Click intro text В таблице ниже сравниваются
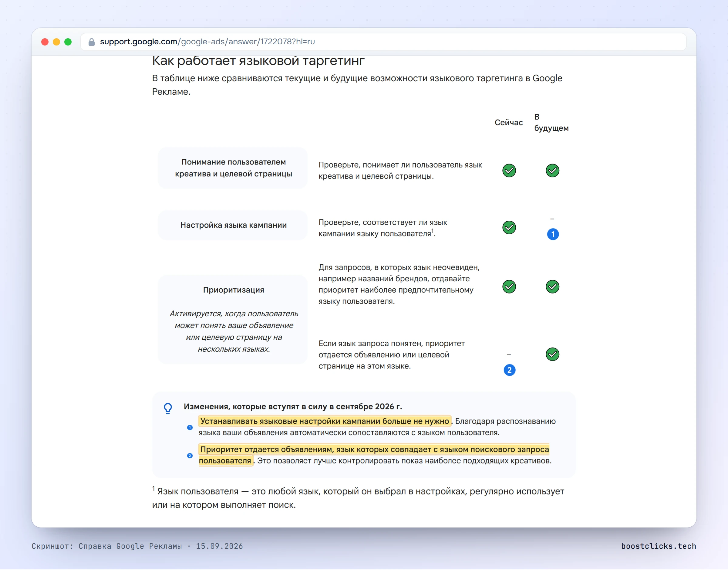The width and height of the screenshot is (728, 570). [x=357, y=85]
